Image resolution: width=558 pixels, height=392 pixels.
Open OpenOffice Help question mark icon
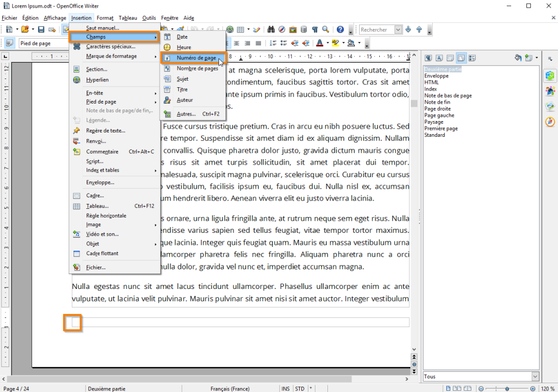coord(340,29)
